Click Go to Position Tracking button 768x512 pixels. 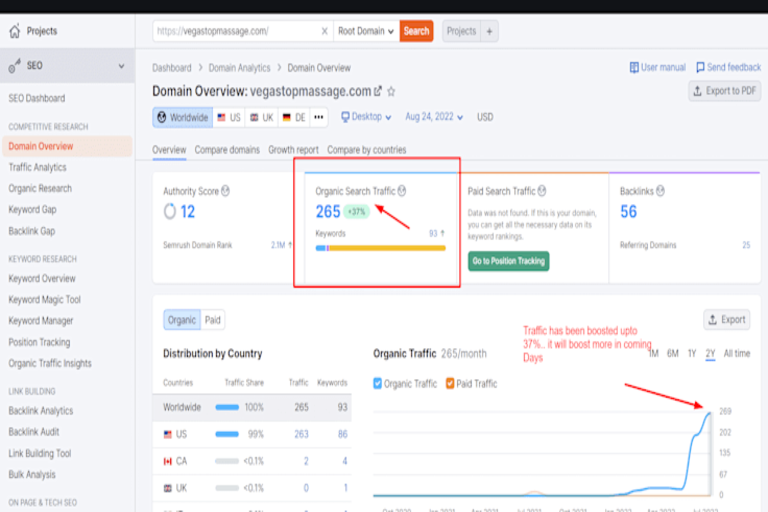pos(508,261)
